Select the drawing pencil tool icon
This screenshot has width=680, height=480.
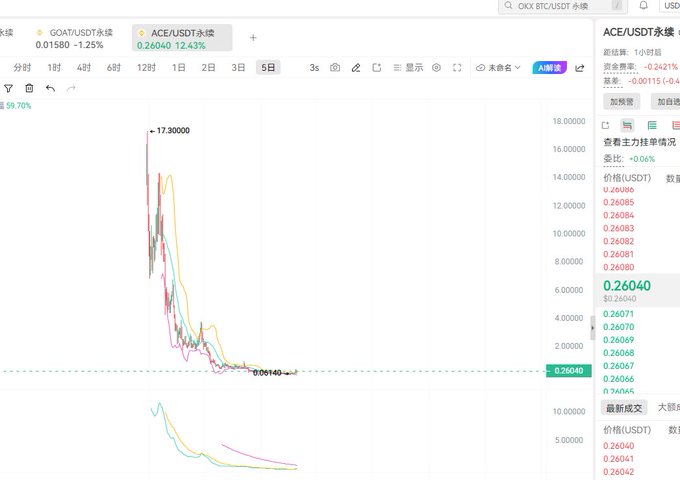click(x=356, y=68)
